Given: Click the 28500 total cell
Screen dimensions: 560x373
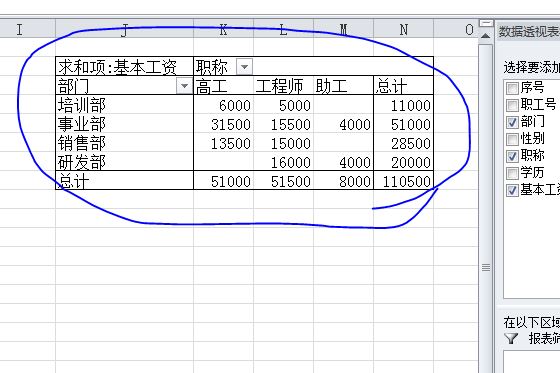Looking at the screenshot, I should 404,143.
